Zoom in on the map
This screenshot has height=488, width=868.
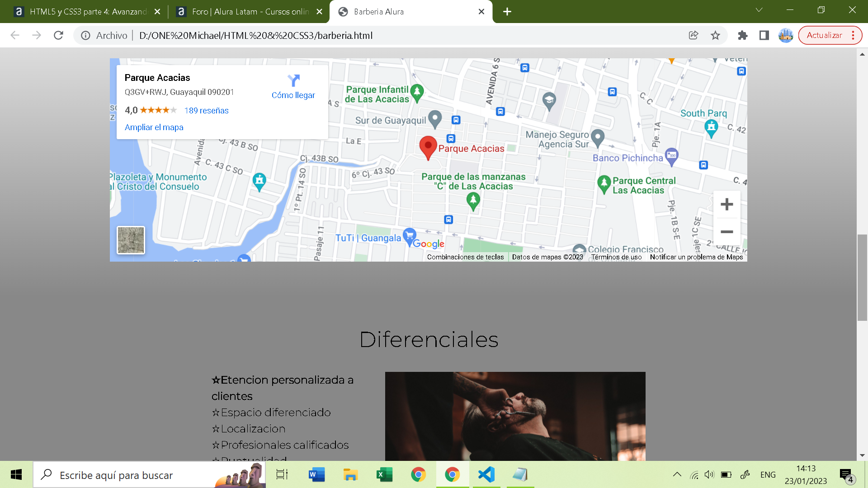pyautogui.click(x=726, y=204)
